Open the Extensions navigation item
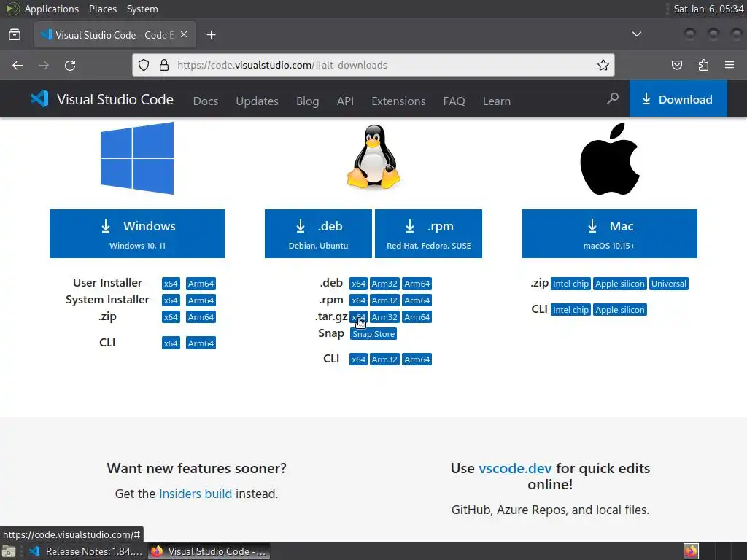This screenshot has height=560, width=747. tap(398, 101)
